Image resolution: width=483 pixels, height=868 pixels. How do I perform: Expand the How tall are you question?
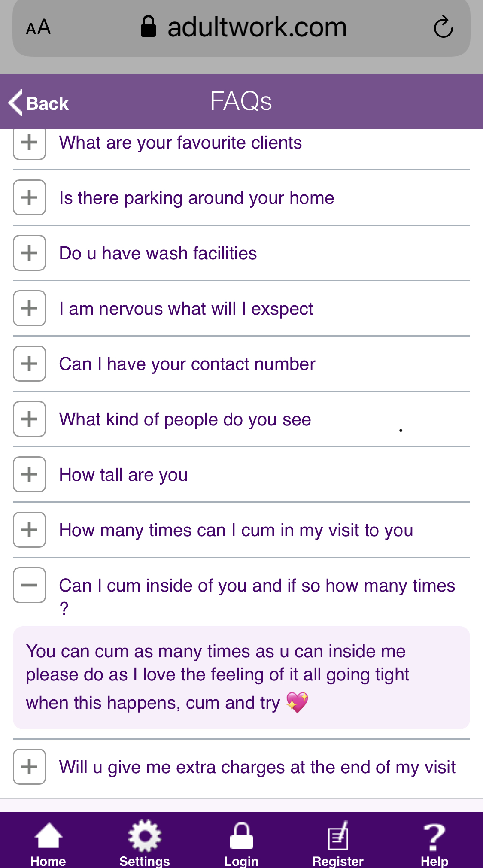(x=29, y=475)
